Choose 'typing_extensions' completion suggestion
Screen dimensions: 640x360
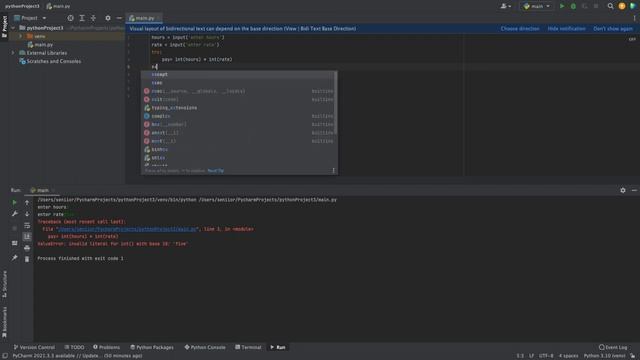pos(239,108)
